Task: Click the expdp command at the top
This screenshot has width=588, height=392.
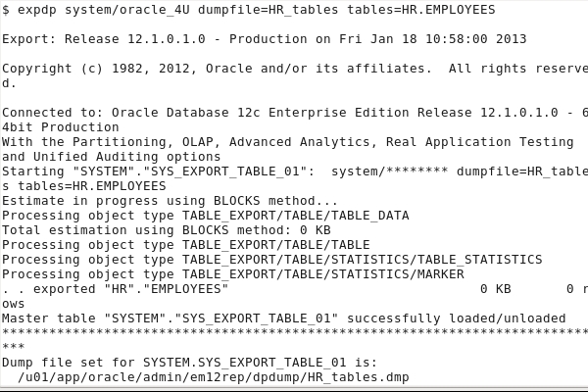Action: (x=37, y=10)
